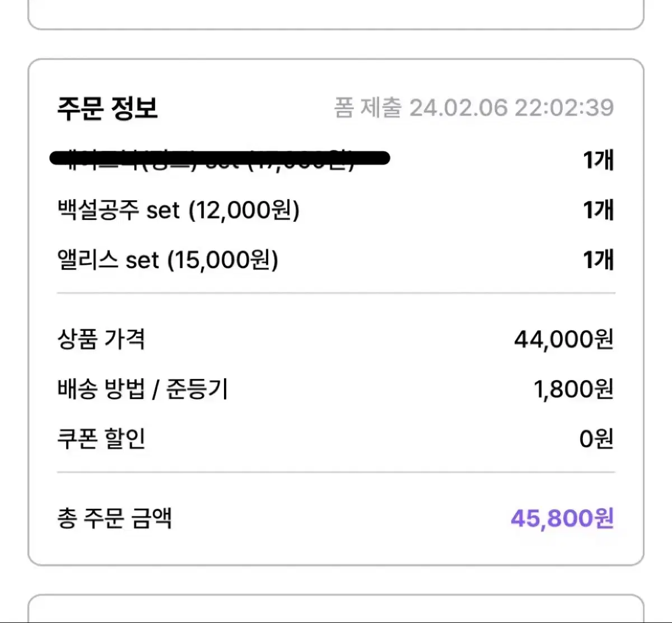Click the purple 45,800원 total amount
The width and height of the screenshot is (672, 623).
[562, 518]
